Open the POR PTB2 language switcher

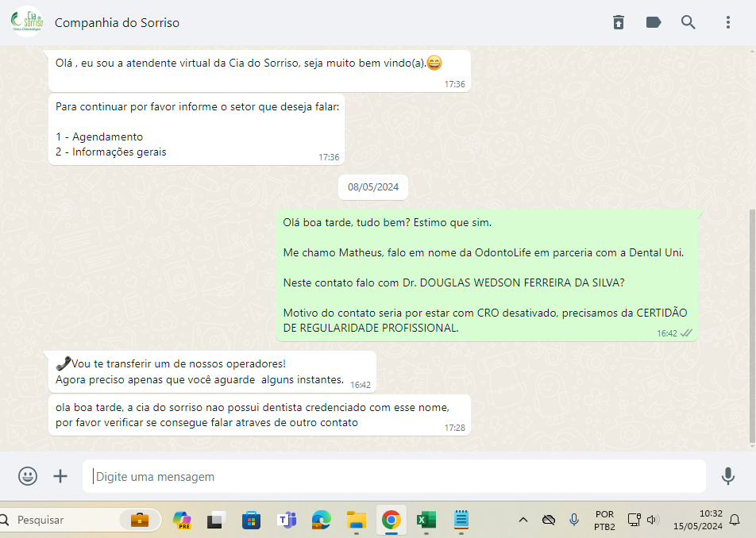pyautogui.click(x=604, y=521)
